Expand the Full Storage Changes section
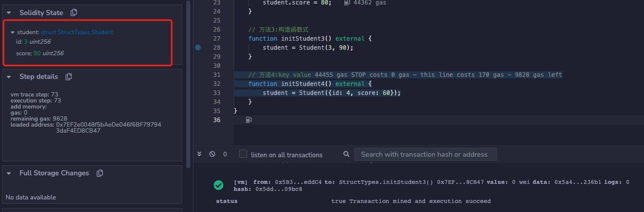This screenshot has height=212, width=644. click(x=9, y=173)
